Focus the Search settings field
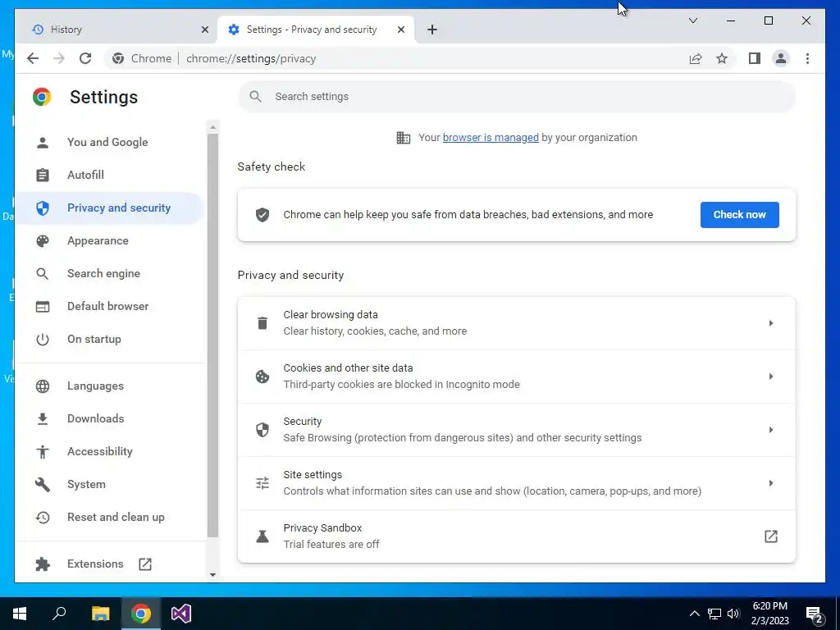The width and height of the screenshot is (840, 630). 517,97
